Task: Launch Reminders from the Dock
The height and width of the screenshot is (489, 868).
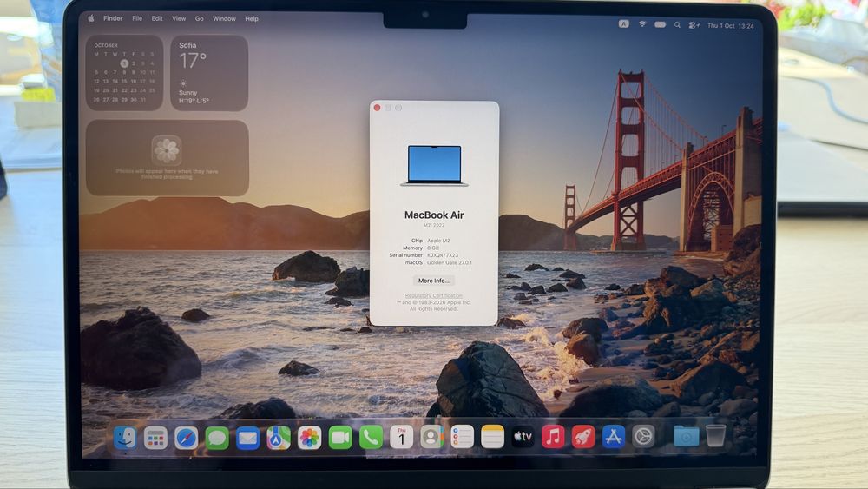Action: pos(462,438)
